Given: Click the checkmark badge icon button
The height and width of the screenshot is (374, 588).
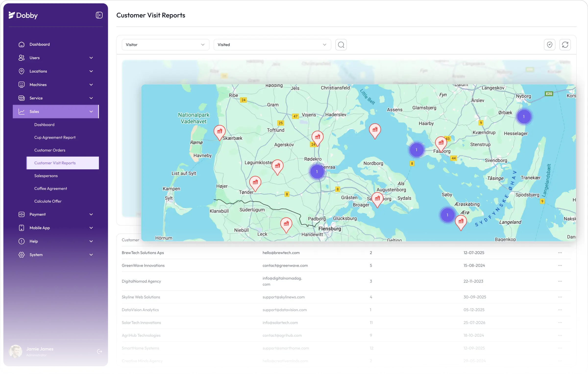Looking at the screenshot, I should 549,45.
